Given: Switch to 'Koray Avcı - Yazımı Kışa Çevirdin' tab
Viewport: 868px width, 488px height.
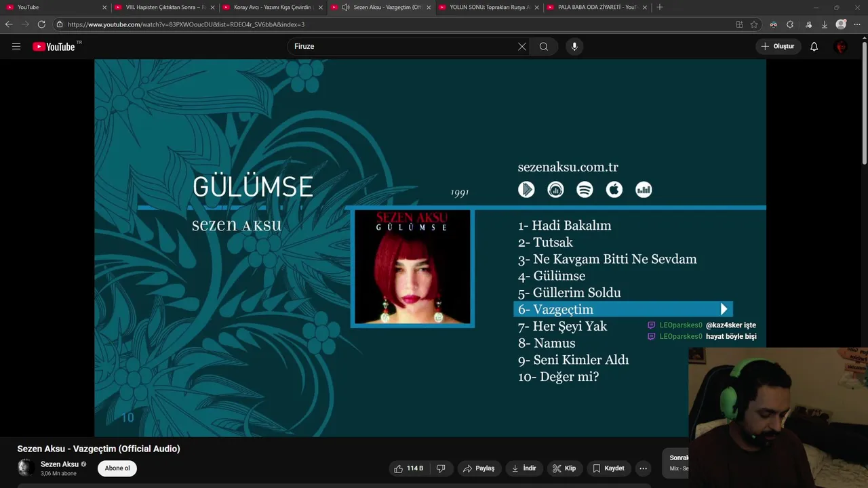Looking at the screenshot, I should [273, 7].
